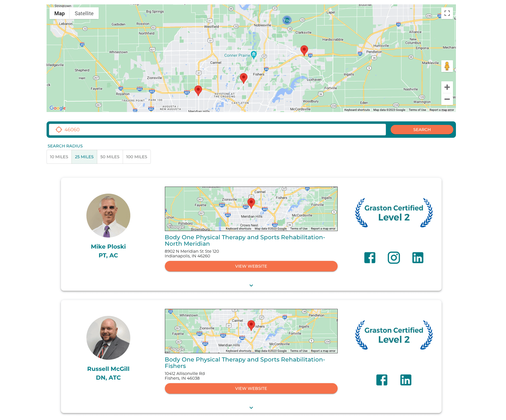Switch main map to Satellite view
The height and width of the screenshot is (420, 506).
pyautogui.click(x=84, y=13)
